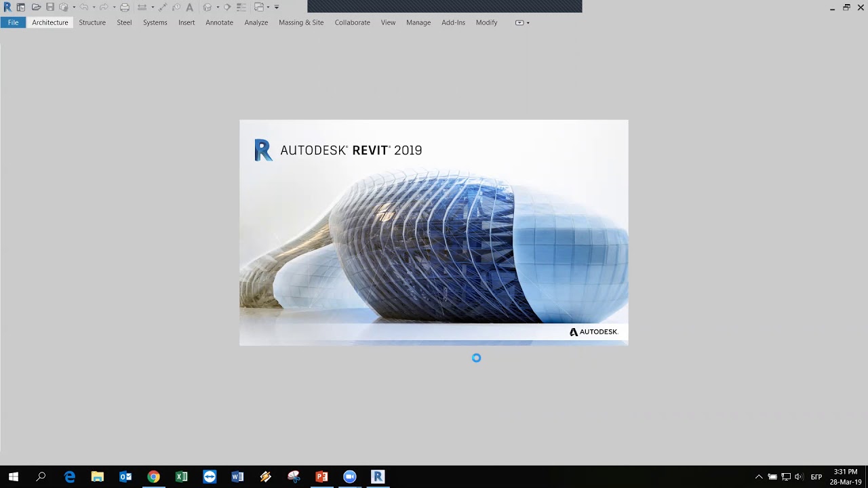This screenshot has height=488, width=868.
Task: Open TeamViewer from the taskbar
Action: click(210, 477)
